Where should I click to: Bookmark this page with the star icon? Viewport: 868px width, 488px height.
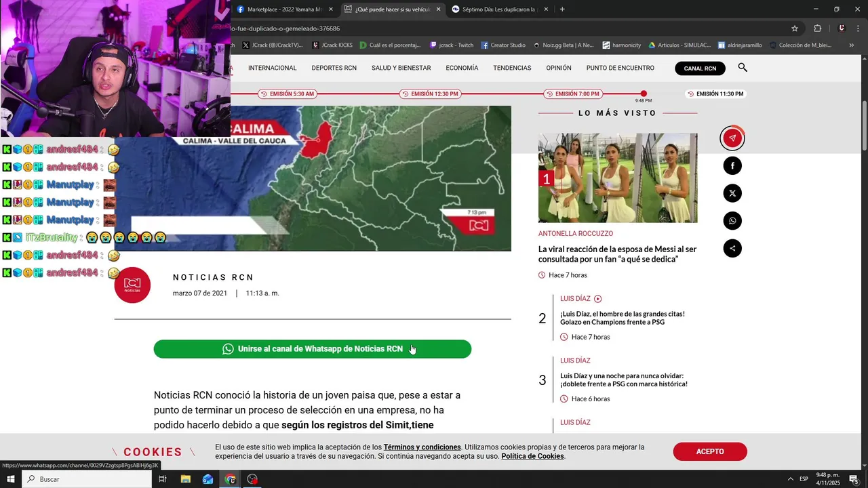[x=795, y=28]
